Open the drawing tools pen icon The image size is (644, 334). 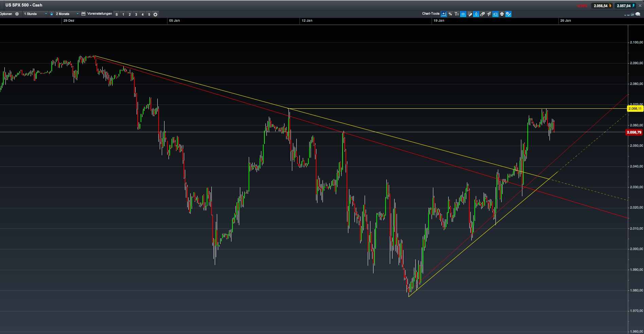tap(470, 14)
